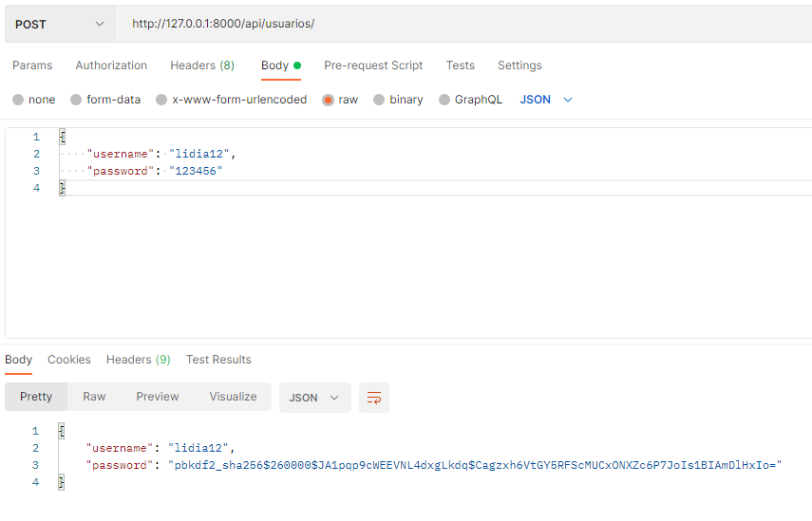Screen dimensions: 812x521
Task: Click the closing brace in request editor
Action: 62,188
